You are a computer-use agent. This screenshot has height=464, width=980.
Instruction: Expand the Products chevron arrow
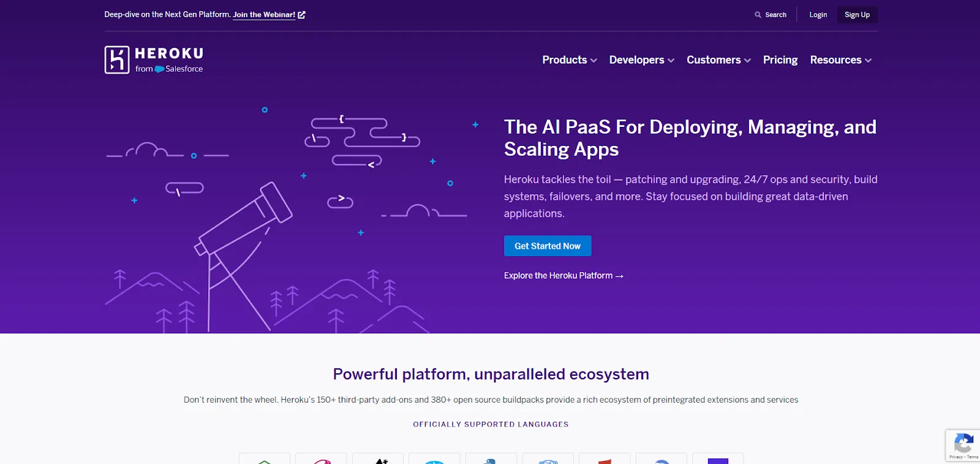(x=594, y=61)
